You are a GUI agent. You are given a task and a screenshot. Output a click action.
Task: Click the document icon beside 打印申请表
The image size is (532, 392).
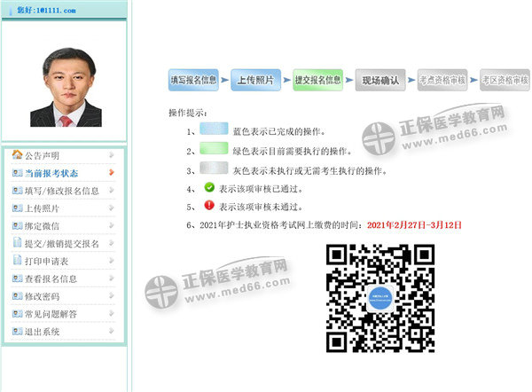point(17,261)
